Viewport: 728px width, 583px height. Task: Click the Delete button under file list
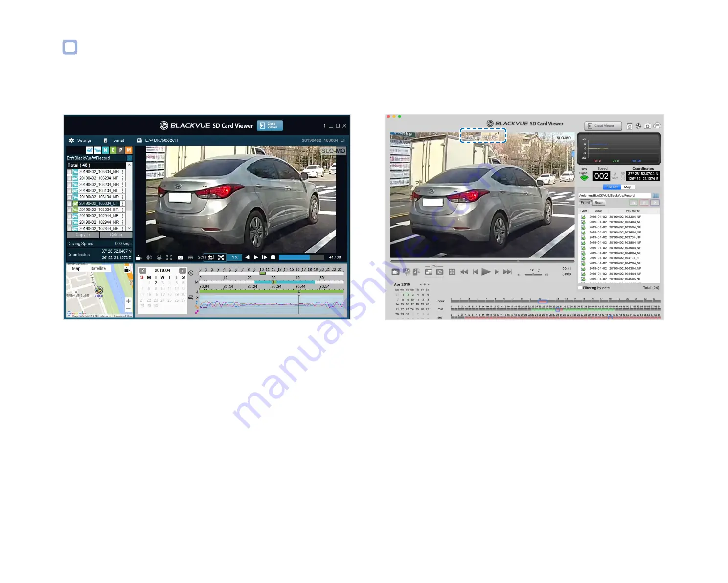coord(116,235)
